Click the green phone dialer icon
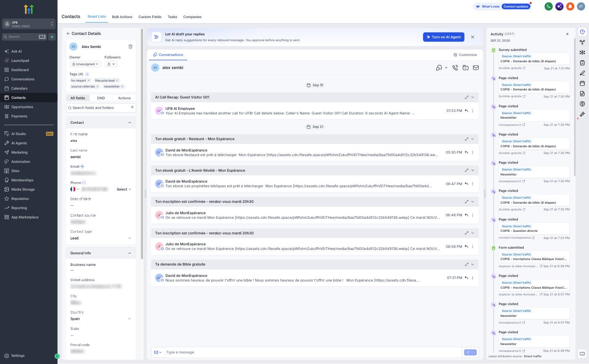589x364 pixels. pos(549,6)
